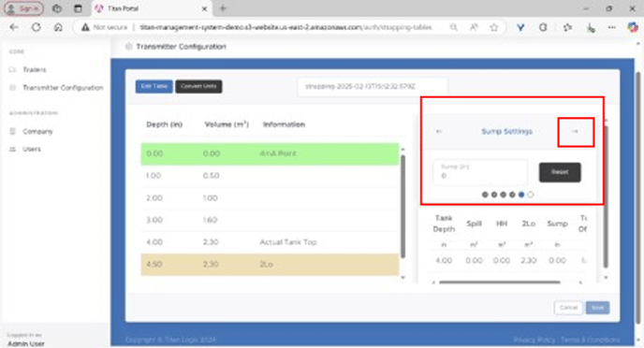The image size is (644, 348).
Task: Click the summary table horizontal scrollbar
Action: (x=500, y=283)
